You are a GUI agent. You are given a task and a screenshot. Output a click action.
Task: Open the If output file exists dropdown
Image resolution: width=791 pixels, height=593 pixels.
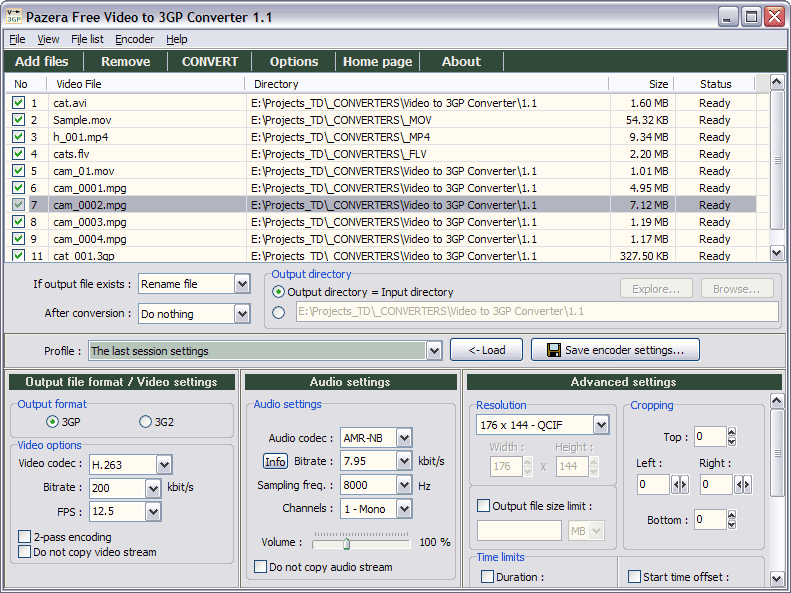tap(242, 284)
